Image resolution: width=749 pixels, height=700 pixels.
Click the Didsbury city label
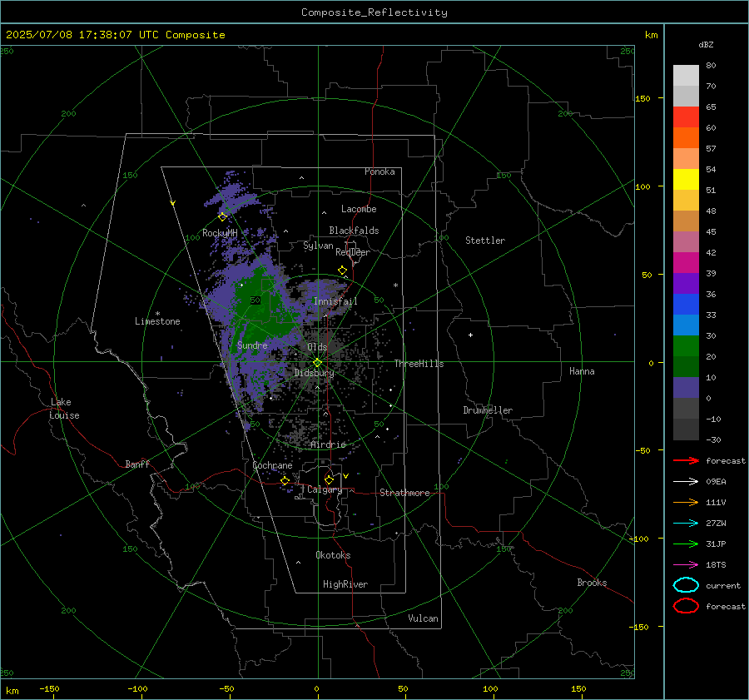click(315, 373)
